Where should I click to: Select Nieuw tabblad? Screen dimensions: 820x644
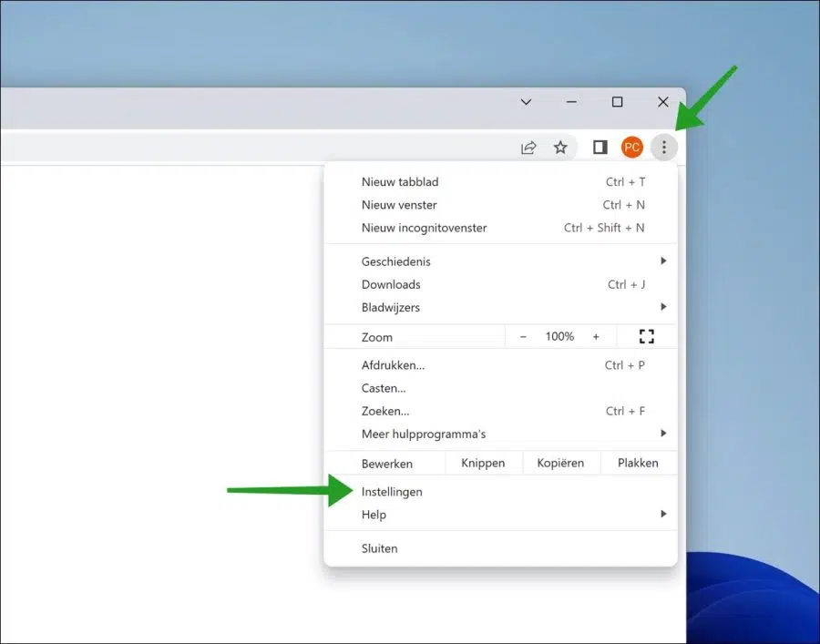click(500, 182)
